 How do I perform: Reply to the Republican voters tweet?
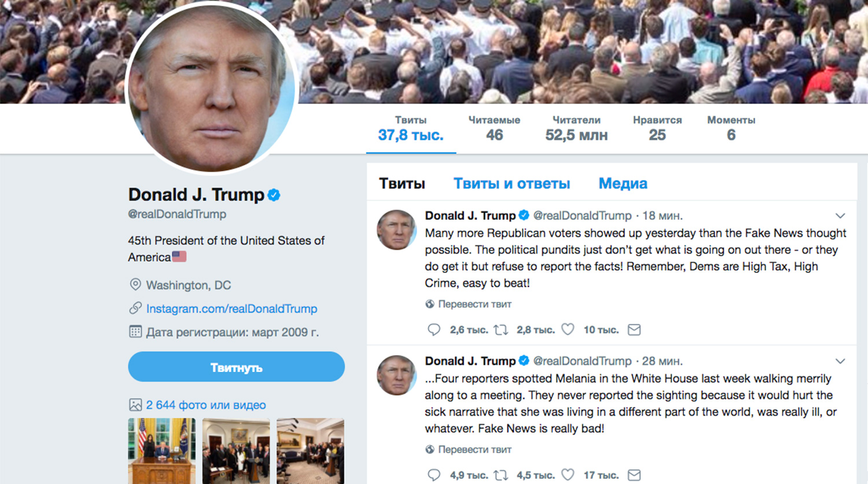click(434, 330)
